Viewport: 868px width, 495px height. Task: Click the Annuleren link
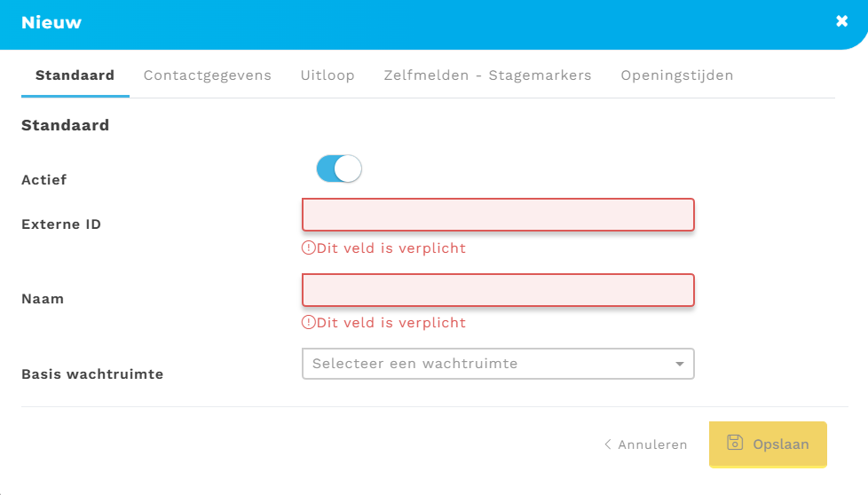652,444
